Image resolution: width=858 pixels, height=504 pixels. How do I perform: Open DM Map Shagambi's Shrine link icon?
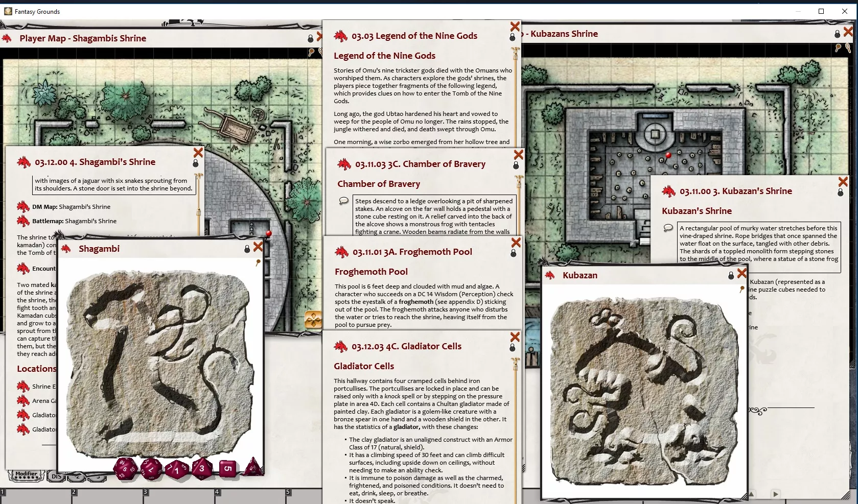(23, 207)
